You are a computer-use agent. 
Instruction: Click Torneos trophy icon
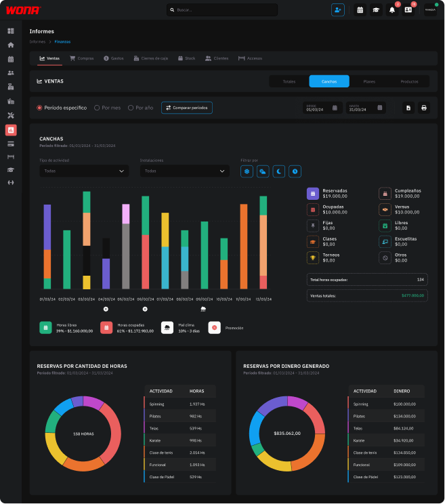pyautogui.click(x=313, y=258)
